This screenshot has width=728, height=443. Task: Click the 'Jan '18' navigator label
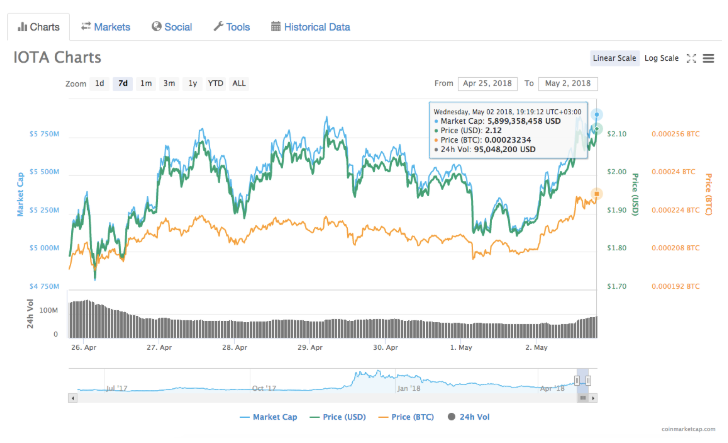pyautogui.click(x=409, y=388)
